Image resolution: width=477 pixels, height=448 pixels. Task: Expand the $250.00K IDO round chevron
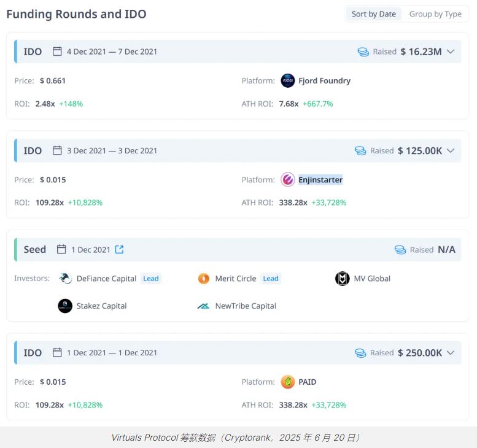point(451,352)
